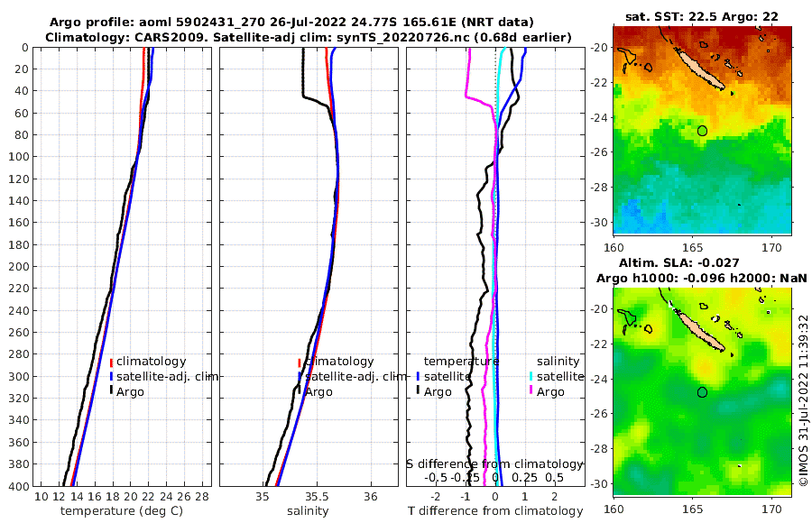
Task: Click the black Argo swatch in the temperature legend
Action: pos(111,391)
